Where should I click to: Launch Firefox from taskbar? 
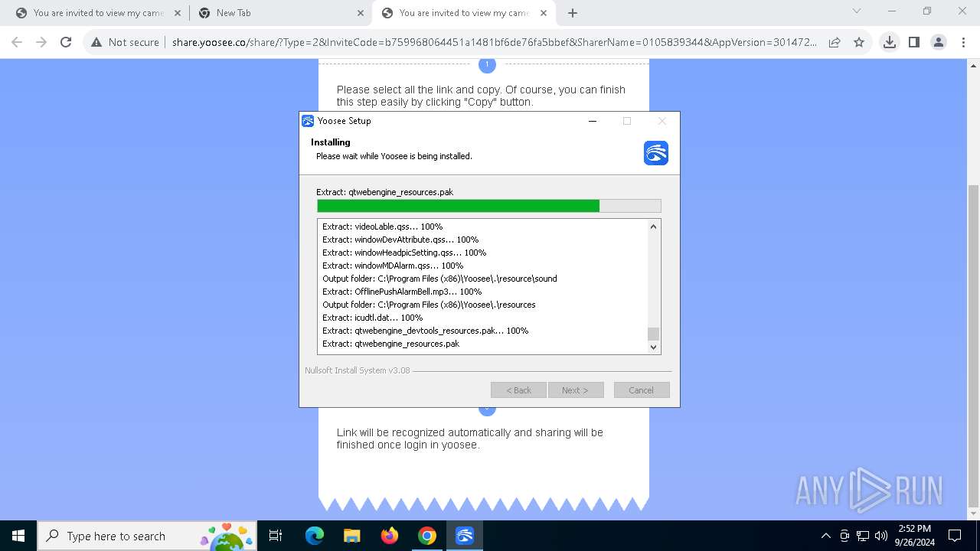click(390, 536)
